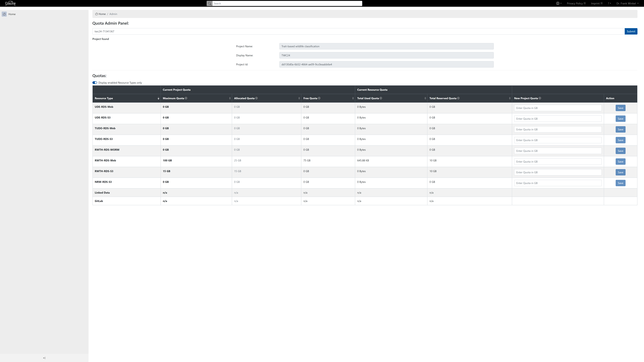This screenshot has width=644, height=362.
Task: Click quota input for NRW-RDS-S3
Action: [558, 183]
